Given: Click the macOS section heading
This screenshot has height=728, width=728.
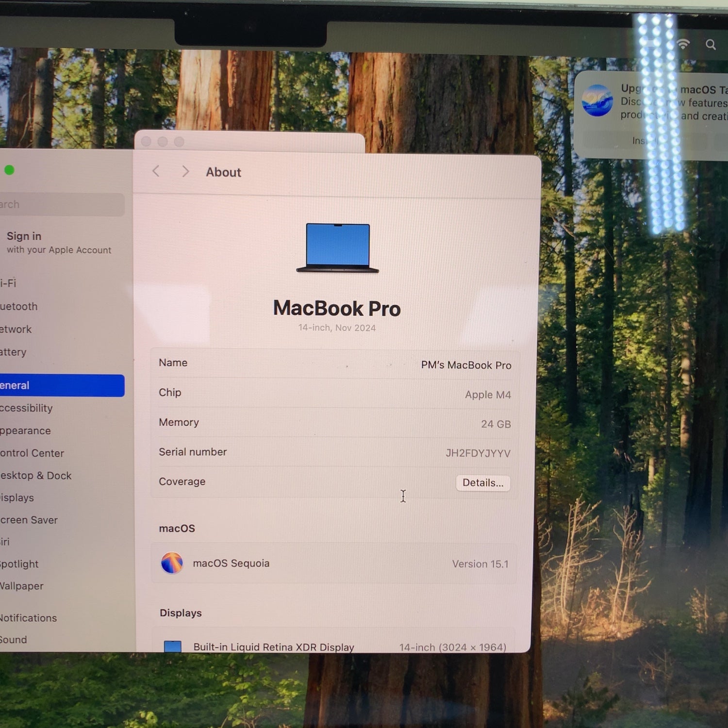Looking at the screenshot, I should pyautogui.click(x=177, y=529).
